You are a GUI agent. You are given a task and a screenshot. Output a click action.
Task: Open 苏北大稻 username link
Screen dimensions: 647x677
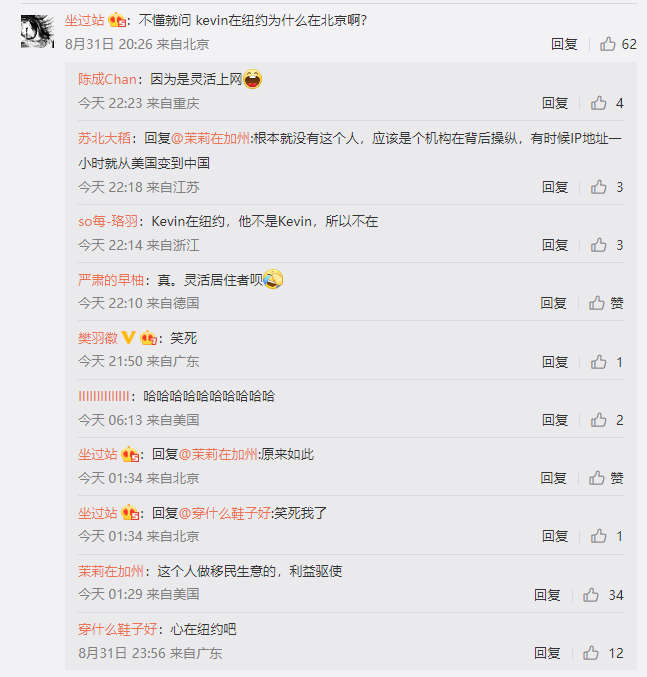104,138
